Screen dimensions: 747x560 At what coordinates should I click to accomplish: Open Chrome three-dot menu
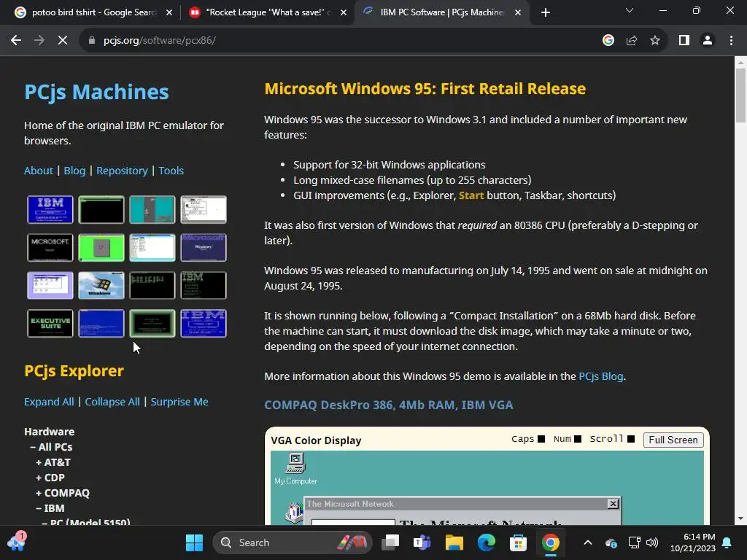(731, 41)
